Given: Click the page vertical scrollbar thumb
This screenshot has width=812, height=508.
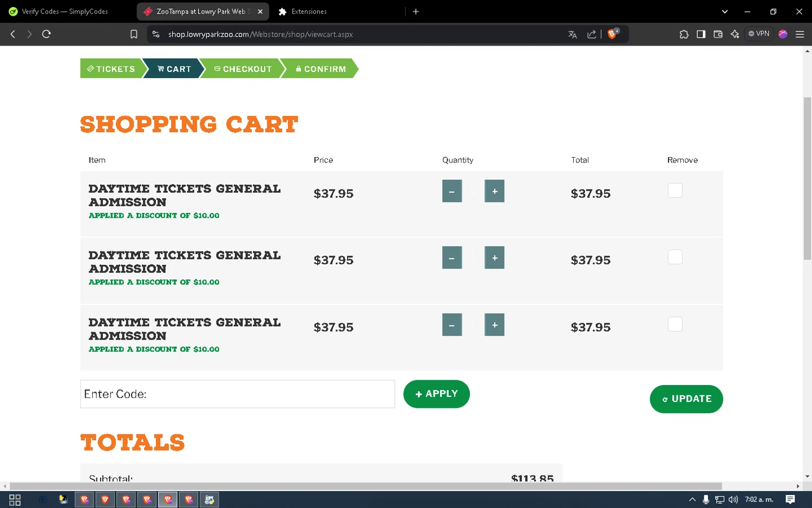Looking at the screenshot, I should [807, 179].
